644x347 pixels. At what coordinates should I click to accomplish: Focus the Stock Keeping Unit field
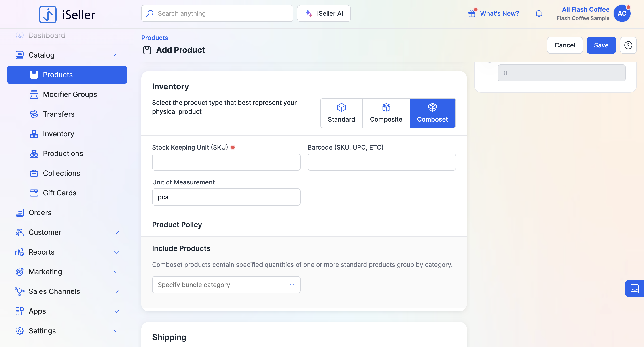pyautogui.click(x=226, y=162)
